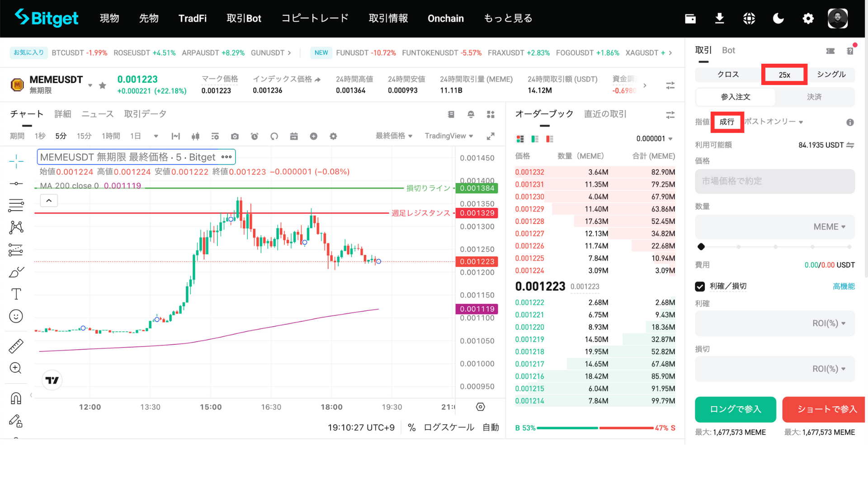Open the chart alert clock icon
This screenshot has width=868, height=488.
(x=255, y=136)
